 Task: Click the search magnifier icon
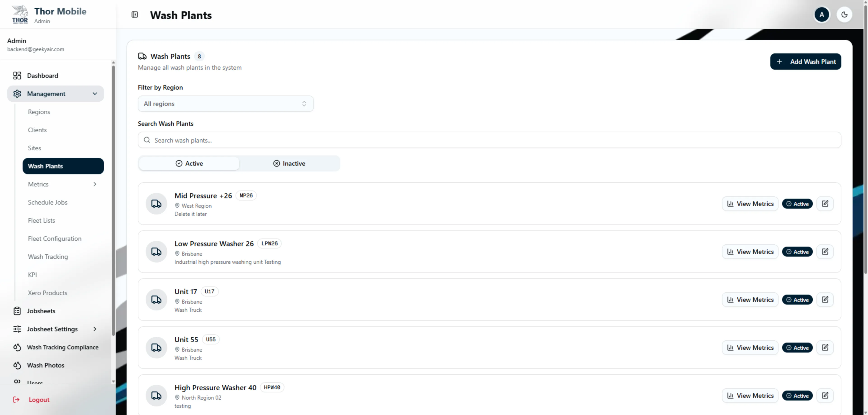point(147,140)
